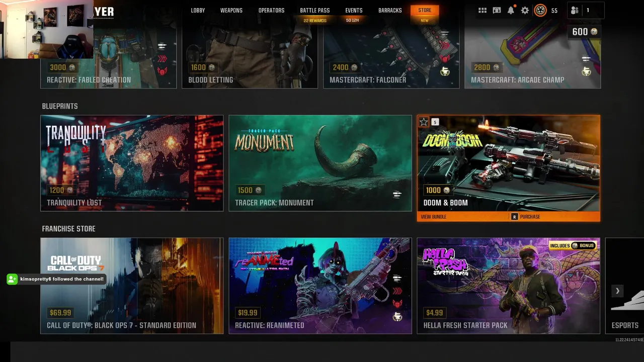644x362 pixels.
Task: Open the settings gear
Action: point(525,10)
